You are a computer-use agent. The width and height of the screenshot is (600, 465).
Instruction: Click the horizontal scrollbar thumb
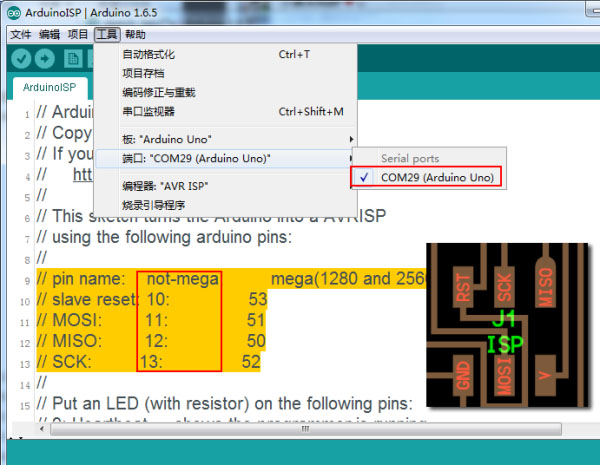click(306, 429)
